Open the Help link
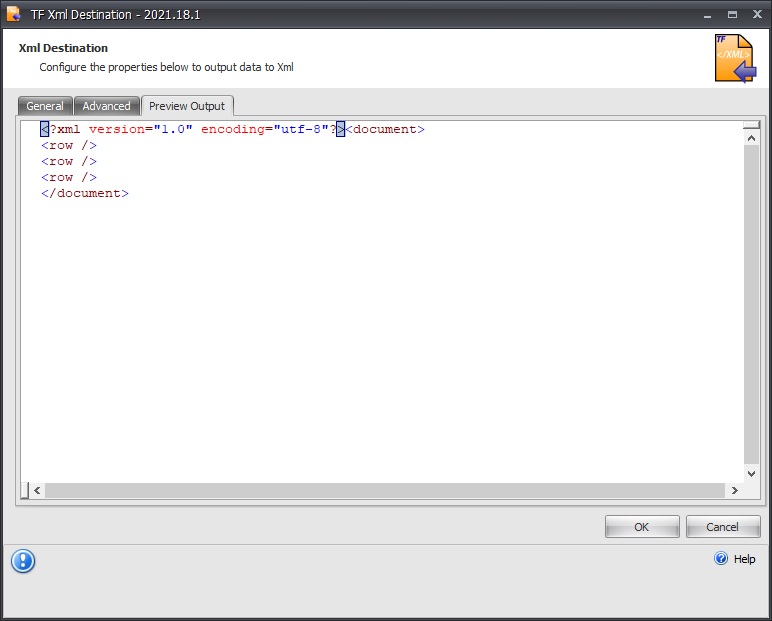The image size is (772, 621). coord(744,559)
